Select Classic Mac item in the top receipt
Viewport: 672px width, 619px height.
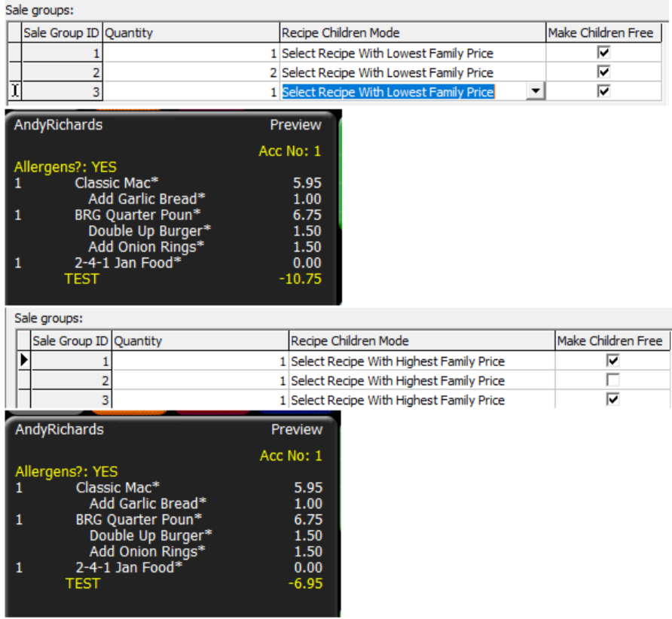coord(117,183)
